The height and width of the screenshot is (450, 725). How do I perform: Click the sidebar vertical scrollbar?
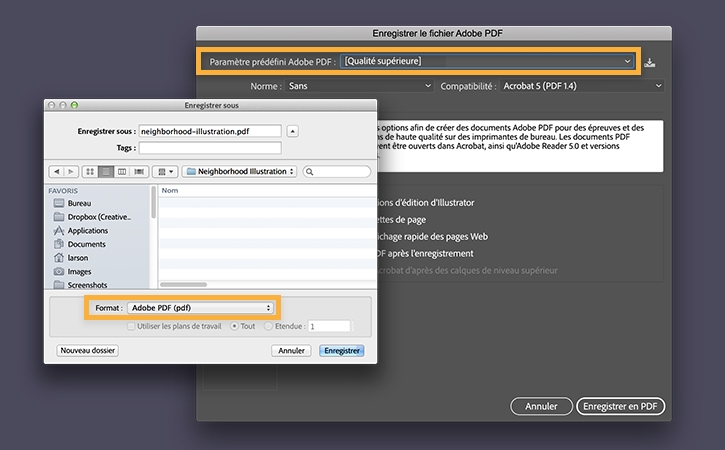(153, 202)
